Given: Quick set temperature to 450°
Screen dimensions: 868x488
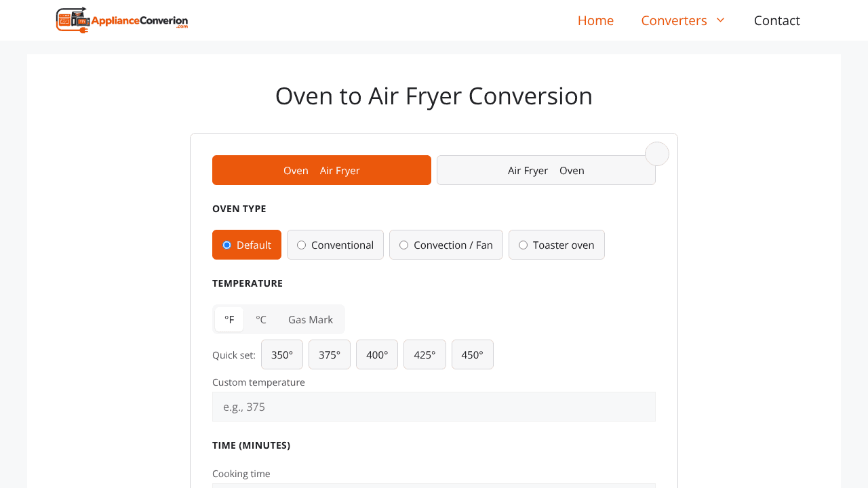Looking at the screenshot, I should [473, 354].
